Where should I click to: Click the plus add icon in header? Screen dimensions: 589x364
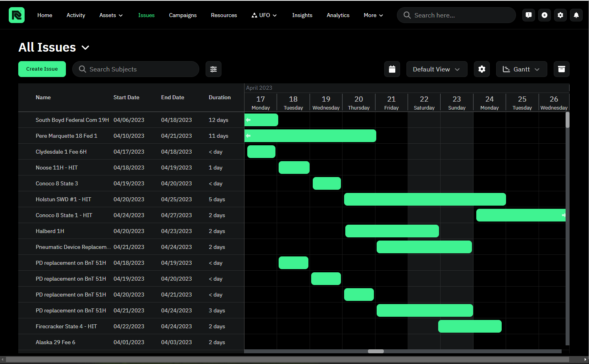(x=545, y=15)
